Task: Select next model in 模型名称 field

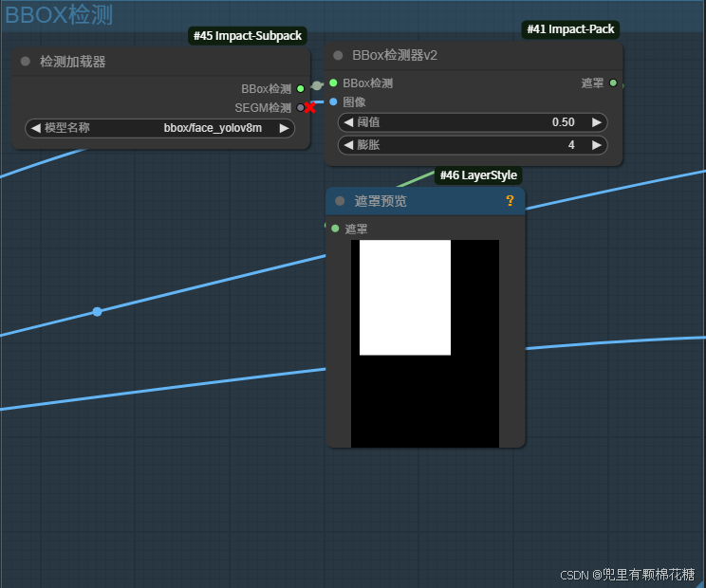Action: point(284,128)
